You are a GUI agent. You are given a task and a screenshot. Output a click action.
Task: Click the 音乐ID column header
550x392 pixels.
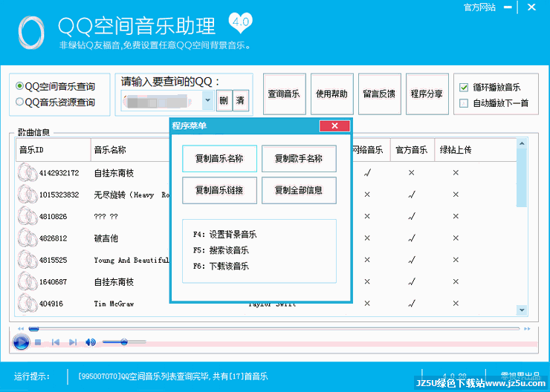(54, 150)
